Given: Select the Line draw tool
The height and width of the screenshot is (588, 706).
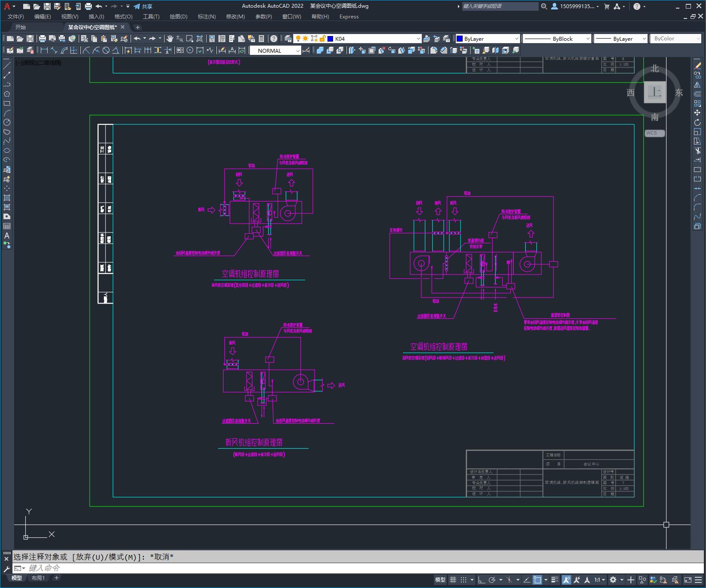Looking at the screenshot, I should [7, 66].
